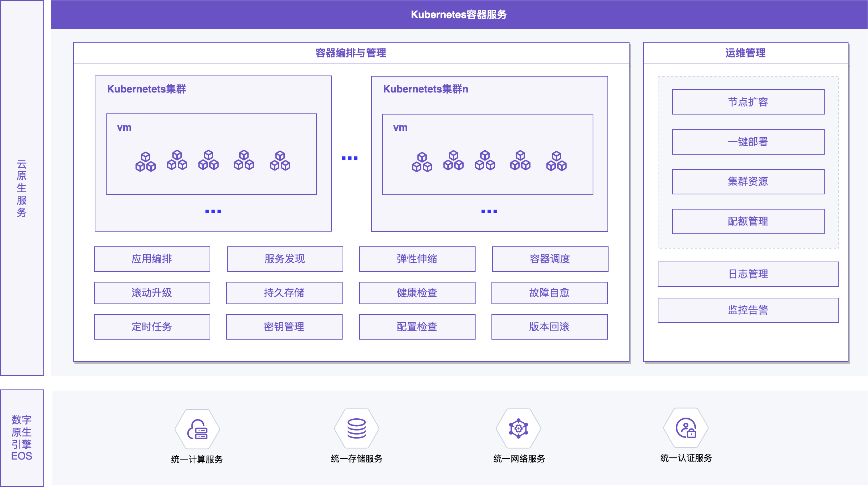Click the 定时任务 box

[152, 327]
